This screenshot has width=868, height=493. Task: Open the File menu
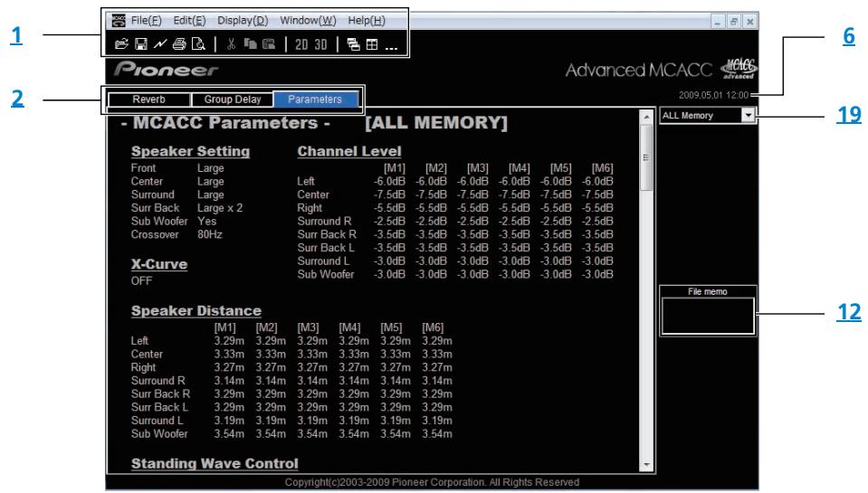(146, 21)
